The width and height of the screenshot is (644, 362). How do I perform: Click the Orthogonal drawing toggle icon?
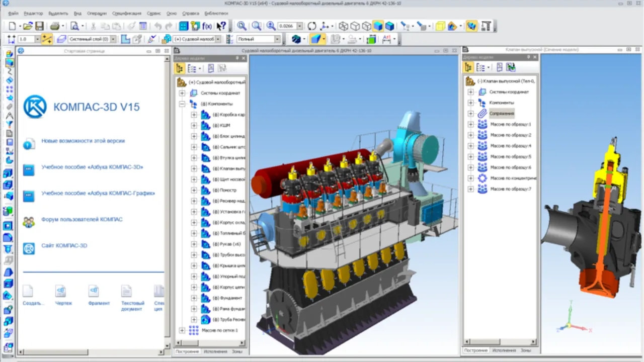(47, 39)
